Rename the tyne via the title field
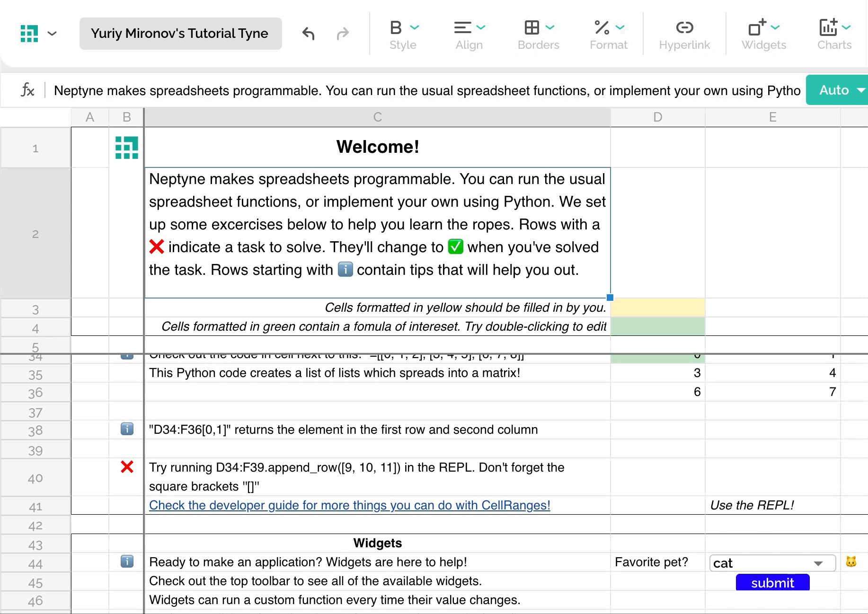 [x=180, y=34]
